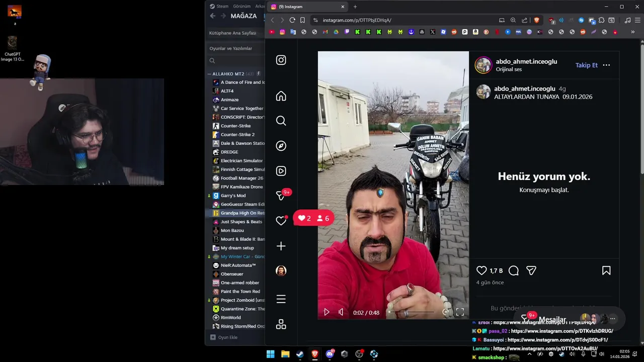Screen dimensions: 644x362
Task: Show hidden tray icons chevron
Action: (529, 354)
